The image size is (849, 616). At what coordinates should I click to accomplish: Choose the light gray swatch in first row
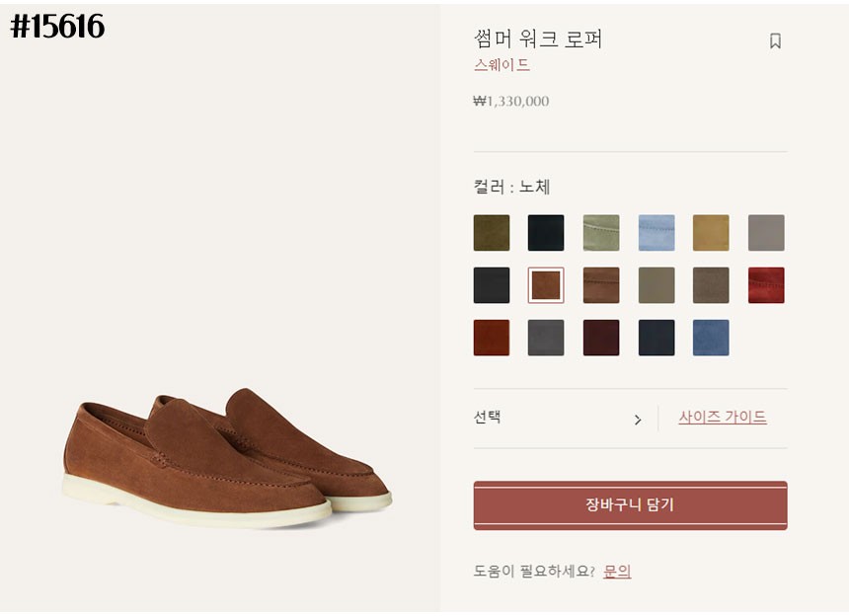pos(766,233)
